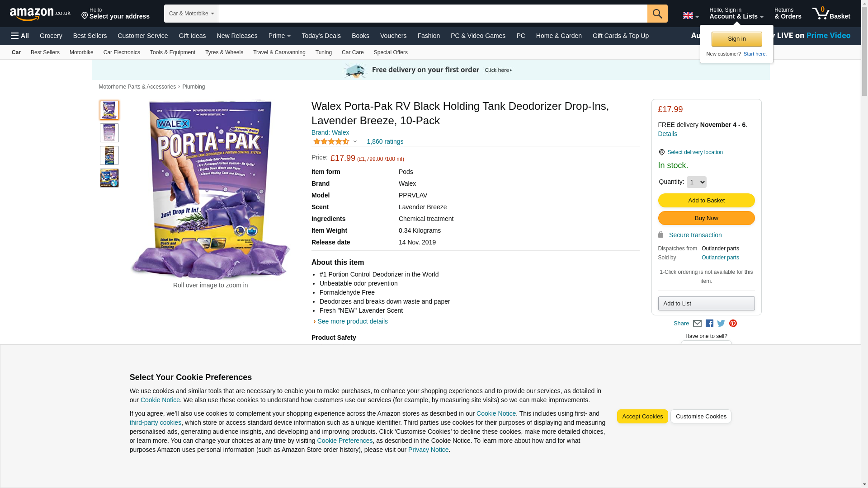Open the basket cart icon
868x488 pixels.
(x=831, y=14)
